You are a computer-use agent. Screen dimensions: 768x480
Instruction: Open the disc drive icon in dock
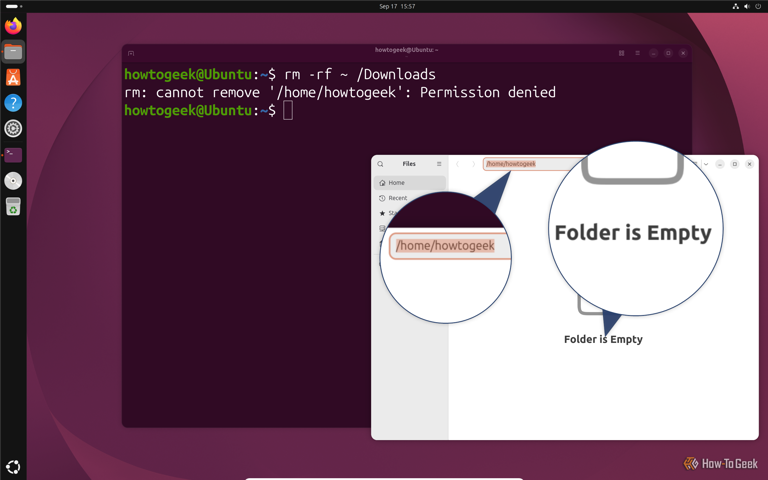13,181
